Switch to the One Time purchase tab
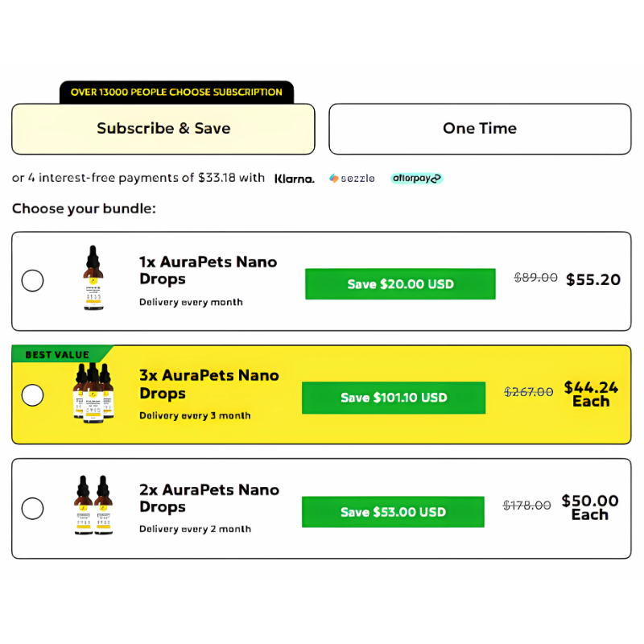The image size is (644, 644). [480, 129]
